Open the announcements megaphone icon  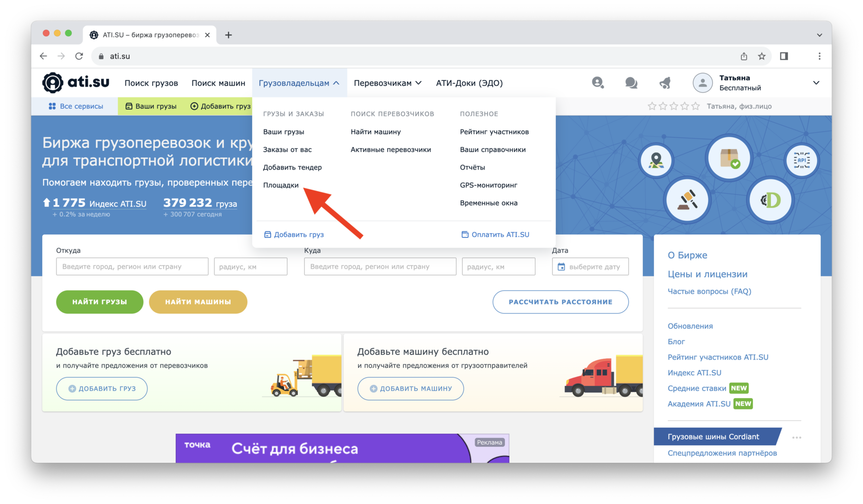[665, 83]
